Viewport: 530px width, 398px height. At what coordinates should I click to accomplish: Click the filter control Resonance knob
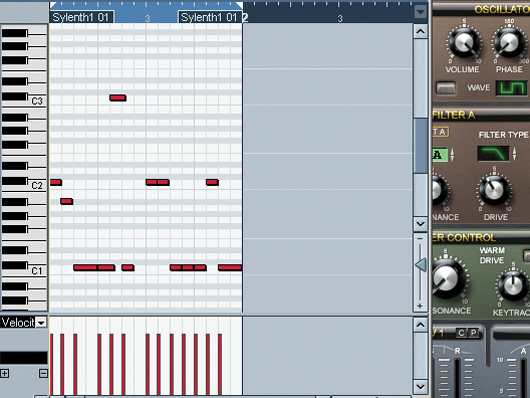(x=447, y=278)
